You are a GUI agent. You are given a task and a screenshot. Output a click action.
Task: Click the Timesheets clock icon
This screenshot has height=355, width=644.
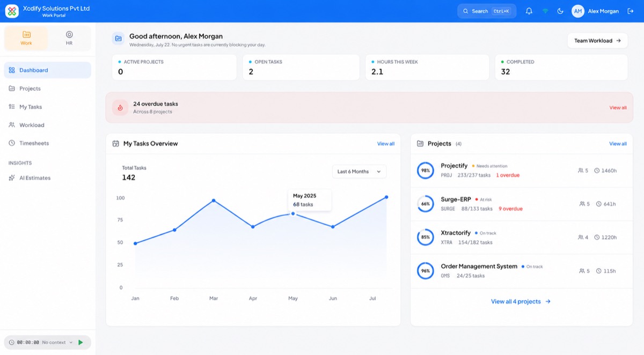click(x=12, y=143)
